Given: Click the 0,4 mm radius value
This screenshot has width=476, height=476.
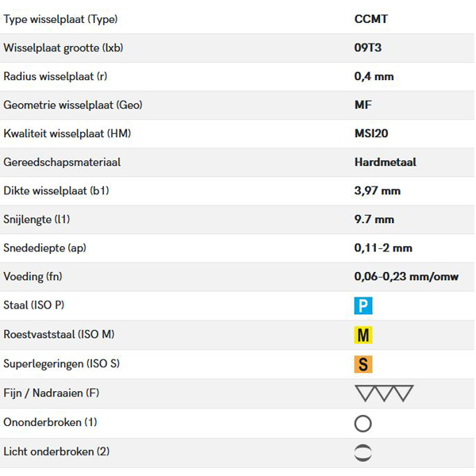Looking at the screenshot, I should click(x=374, y=76).
